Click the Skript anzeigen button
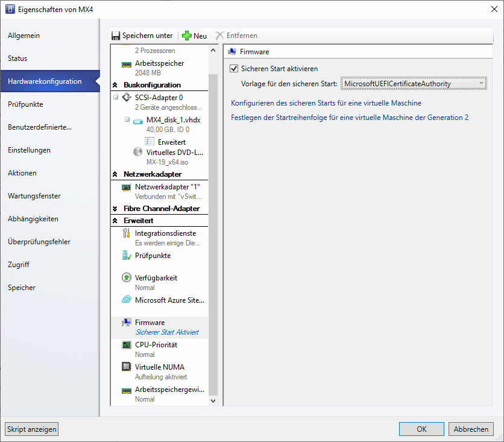 click(31, 429)
